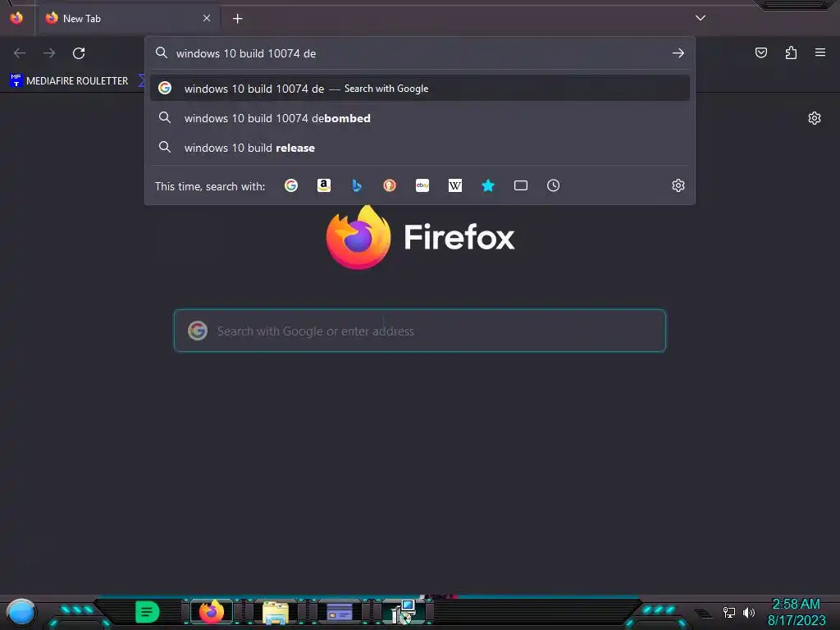The width and height of the screenshot is (840, 630).
Task: Search with Amazon one-off icon
Action: pyautogui.click(x=323, y=185)
